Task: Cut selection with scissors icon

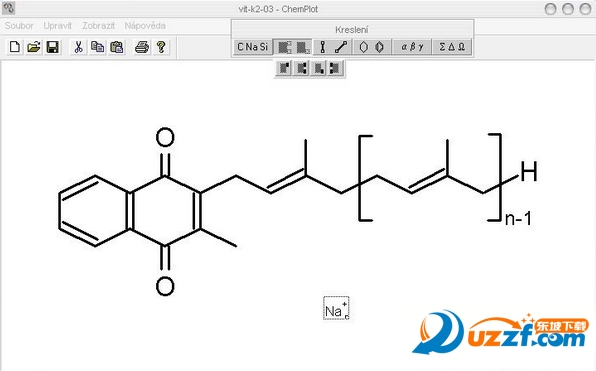Action: pyautogui.click(x=78, y=47)
